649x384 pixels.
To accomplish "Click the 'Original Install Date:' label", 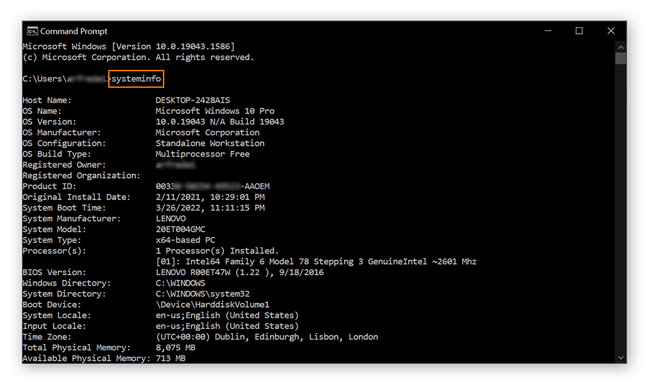I will [77, 197].
